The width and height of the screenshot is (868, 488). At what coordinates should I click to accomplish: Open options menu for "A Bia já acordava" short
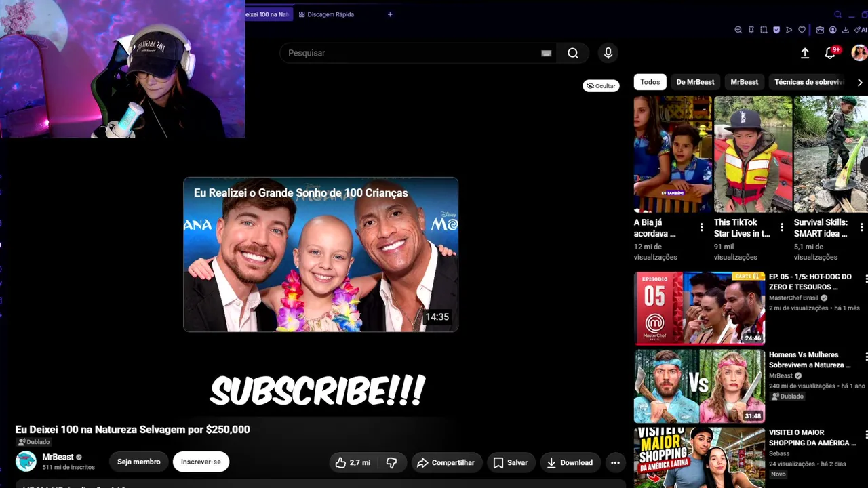[x=701, y=228]
